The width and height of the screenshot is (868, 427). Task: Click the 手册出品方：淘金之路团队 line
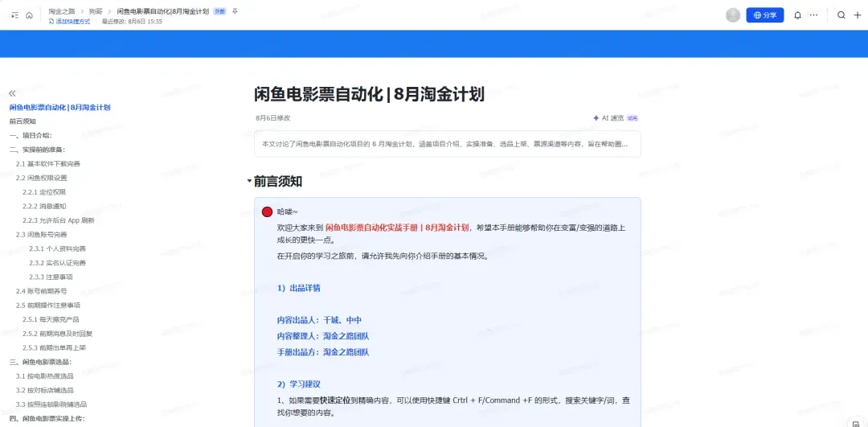pos(323,351)
